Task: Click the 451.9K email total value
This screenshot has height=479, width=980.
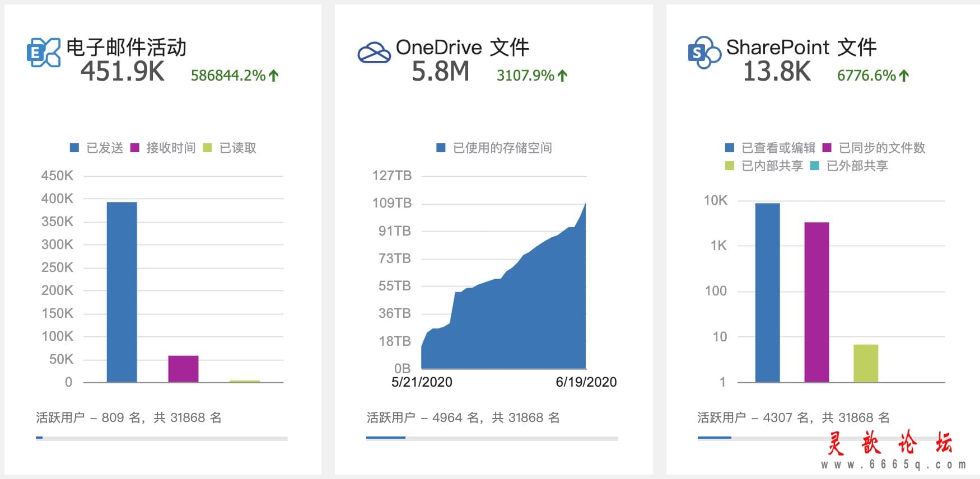Action: [123, 72]
